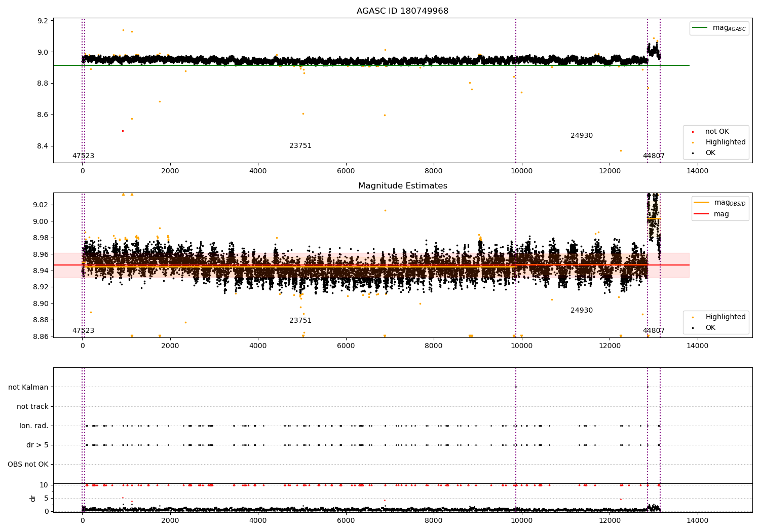Click the green mag AGASC legend line sample

pyautogui.click(x=700, y=28)
